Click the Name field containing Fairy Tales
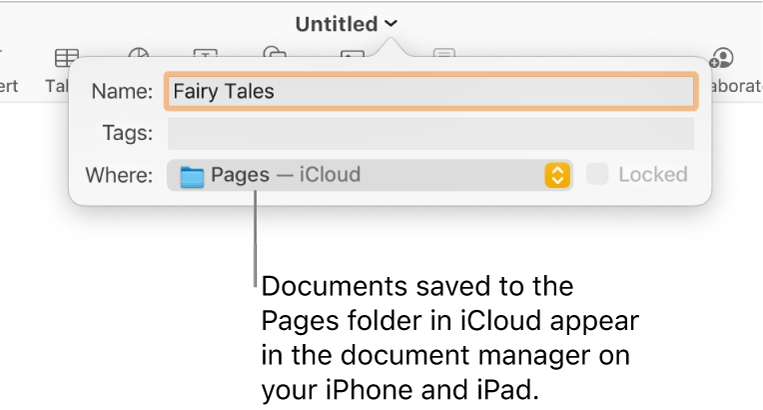 (430, 91)
